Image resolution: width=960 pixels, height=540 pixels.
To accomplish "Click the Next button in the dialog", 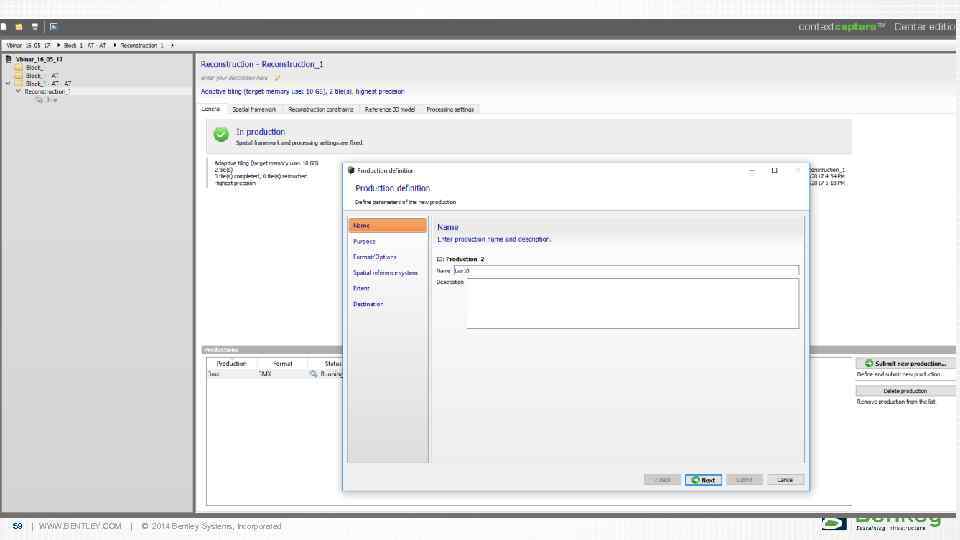I will pyautogui.click(x=703, y=480).
